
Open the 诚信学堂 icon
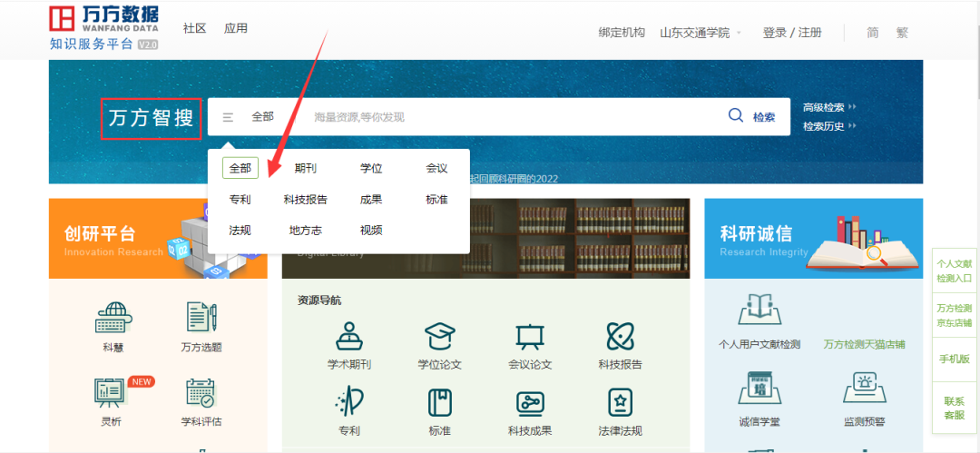(x=760, y=388)
